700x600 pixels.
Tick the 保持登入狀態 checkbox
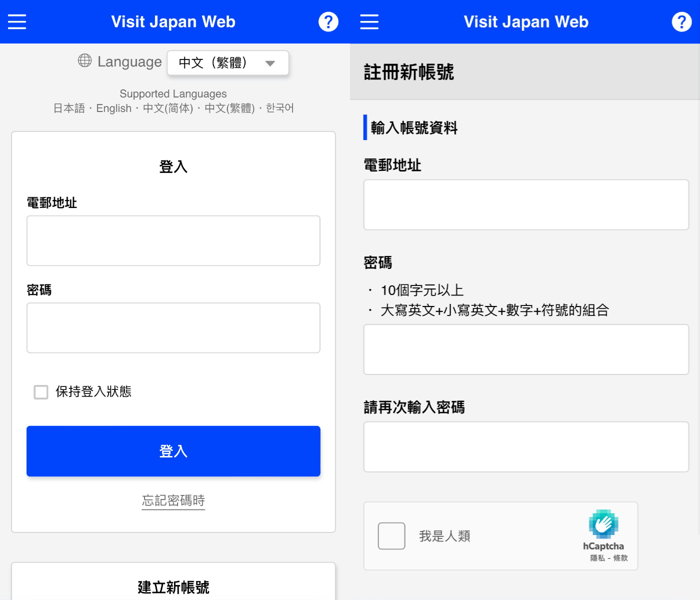[x=41, y=392]
